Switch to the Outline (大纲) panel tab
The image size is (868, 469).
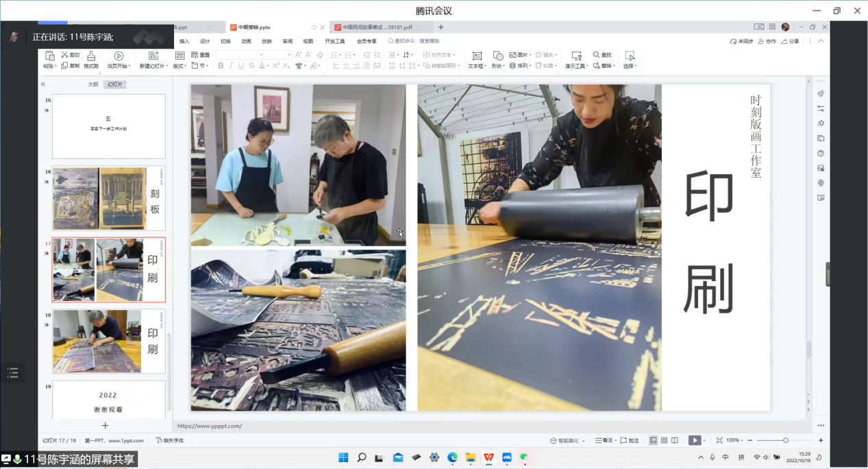point(93,84)
